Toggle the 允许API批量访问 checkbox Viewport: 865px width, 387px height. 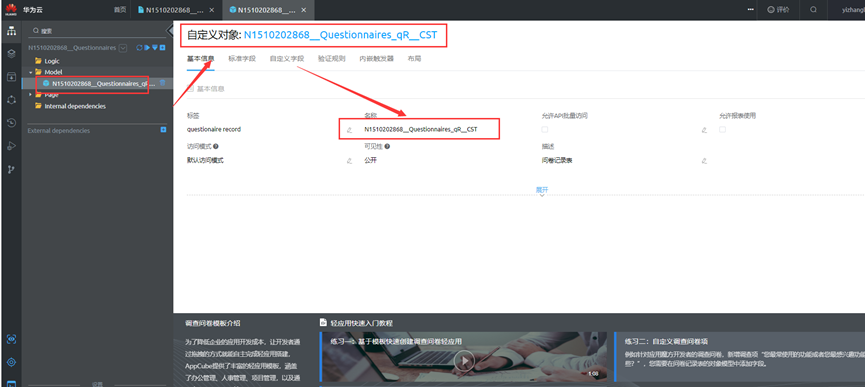tap(544, 130)
